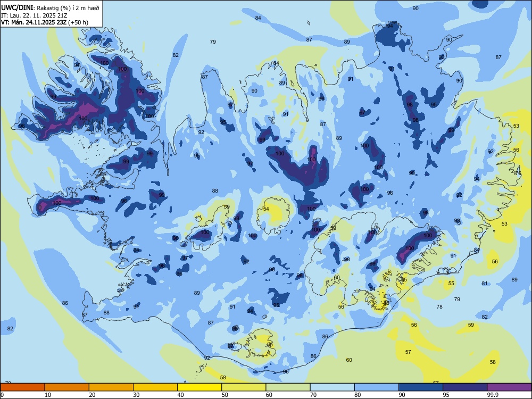Select the 50–60 pale yellow legend swatch

click(x=244, y=387)
